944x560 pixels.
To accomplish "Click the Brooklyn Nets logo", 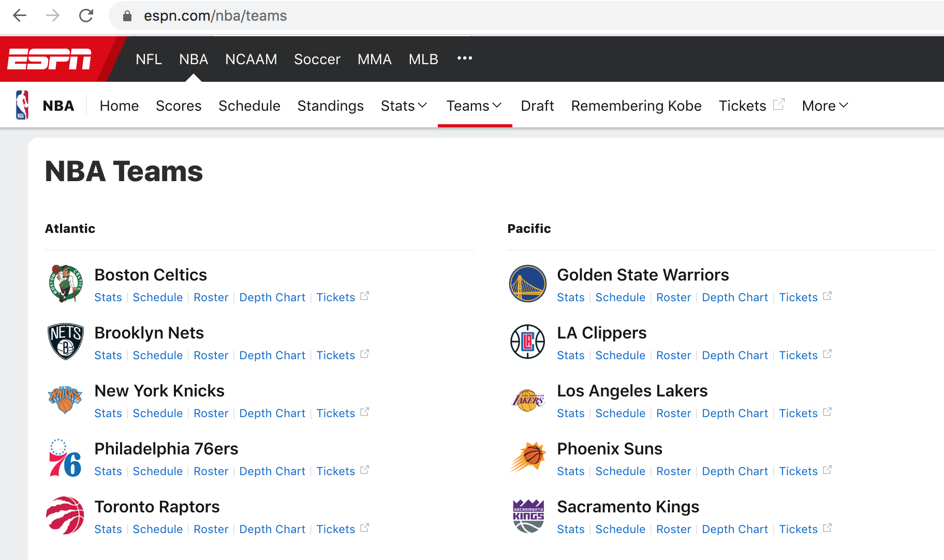I will coord(66,342).
